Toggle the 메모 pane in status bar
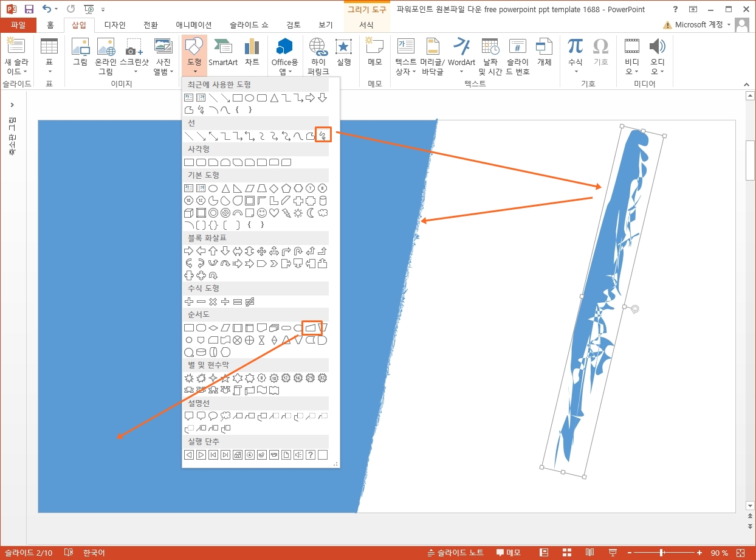This screenshot has width=756, height=560. 509,553
